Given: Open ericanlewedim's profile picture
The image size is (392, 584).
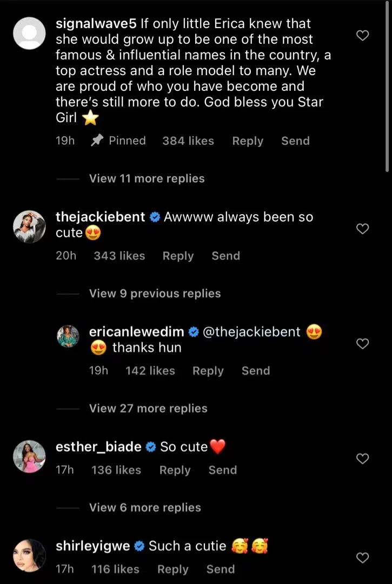Looking at the screenshot, I should click(x=68, y=336).
